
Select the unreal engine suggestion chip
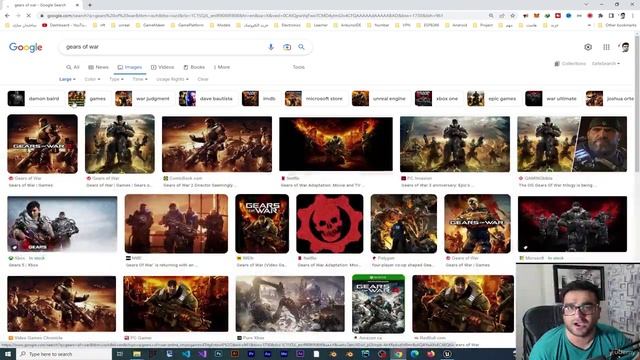point(379,99)
